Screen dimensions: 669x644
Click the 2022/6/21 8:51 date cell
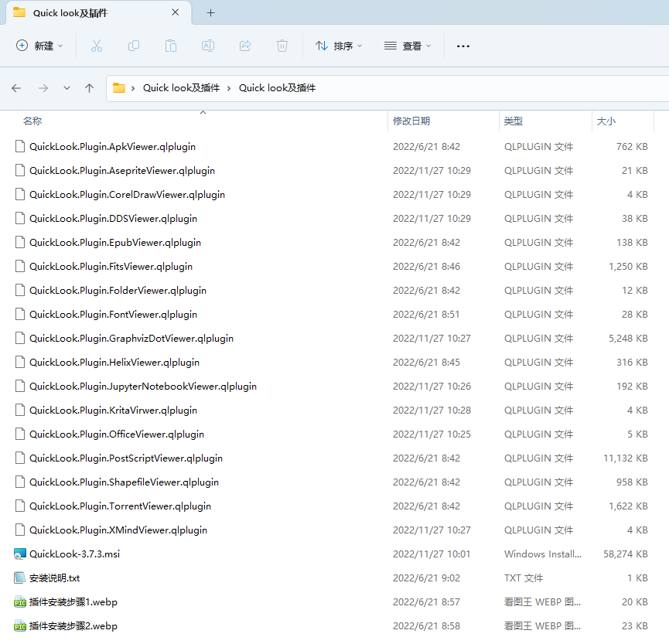426,315
